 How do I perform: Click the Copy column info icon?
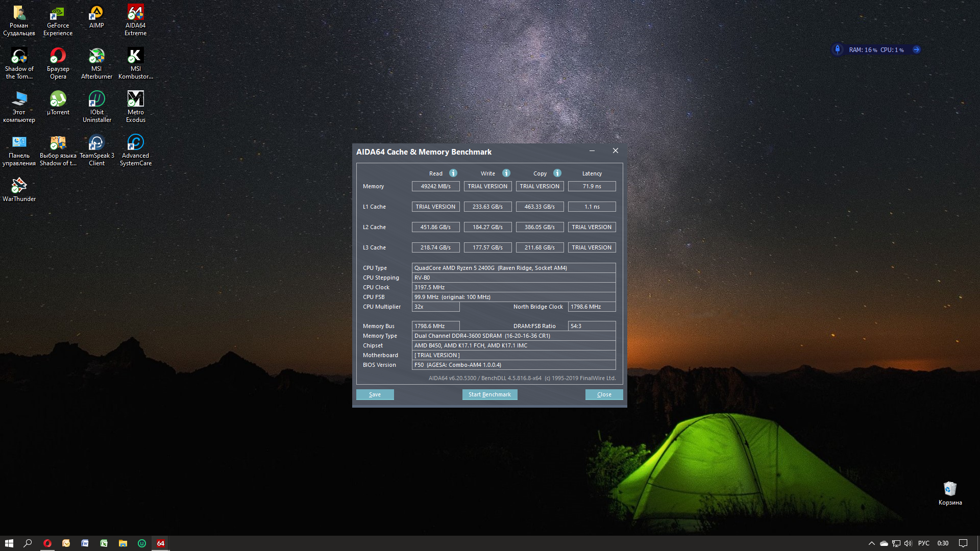557,173
